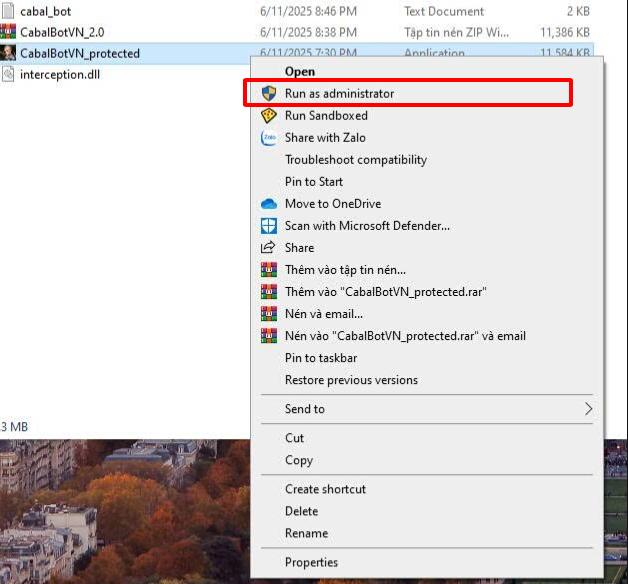Select the interception.dll file name
Viewport: 628px width, 584px height.
(60, 75)
